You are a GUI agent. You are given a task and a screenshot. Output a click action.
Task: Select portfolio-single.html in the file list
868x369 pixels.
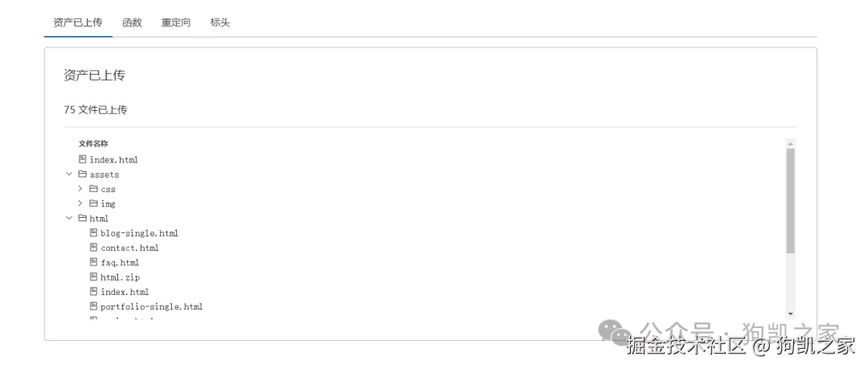tap(151, 306)
